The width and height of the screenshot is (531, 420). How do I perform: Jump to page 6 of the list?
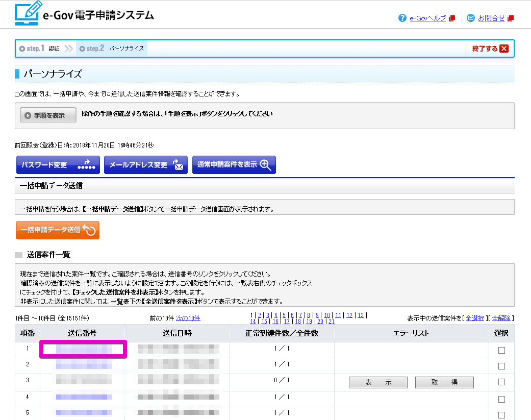coord(292,315)
